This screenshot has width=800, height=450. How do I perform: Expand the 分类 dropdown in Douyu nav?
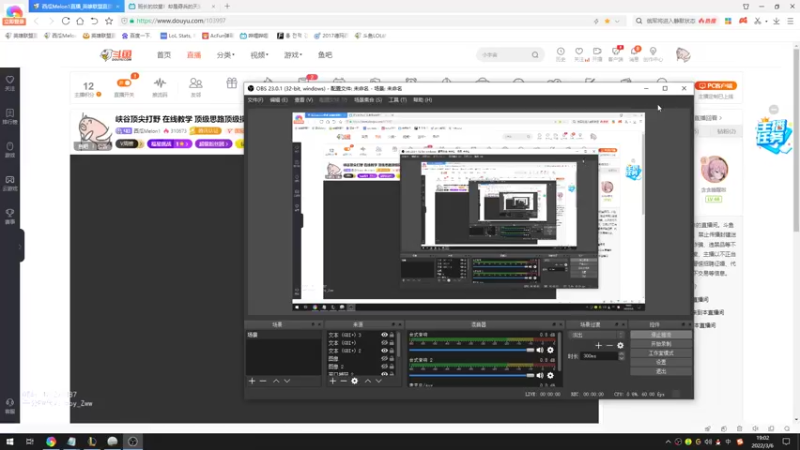click(226, 55)
